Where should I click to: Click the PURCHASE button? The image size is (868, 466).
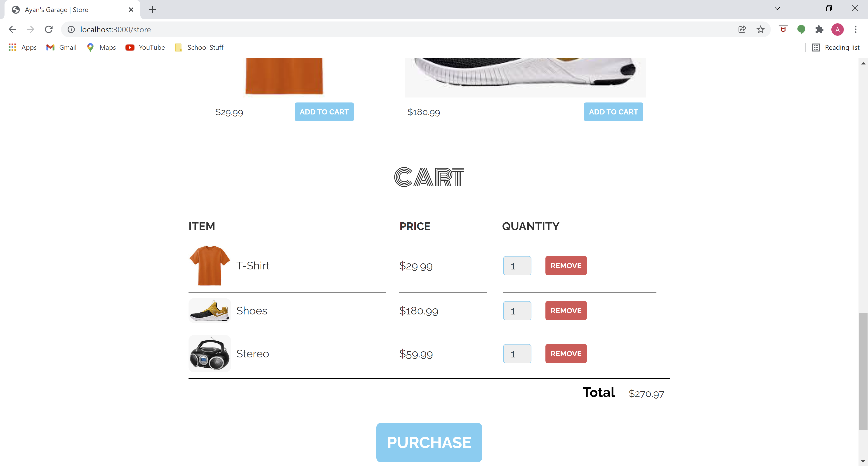pyautogui.click(x=429, y=443)
